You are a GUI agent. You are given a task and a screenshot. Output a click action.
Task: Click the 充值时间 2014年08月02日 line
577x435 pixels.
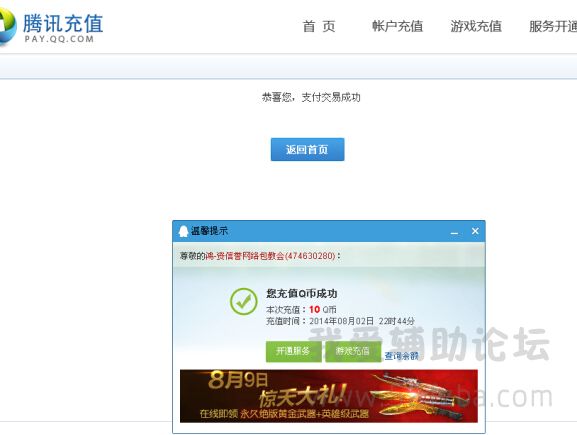340,321
